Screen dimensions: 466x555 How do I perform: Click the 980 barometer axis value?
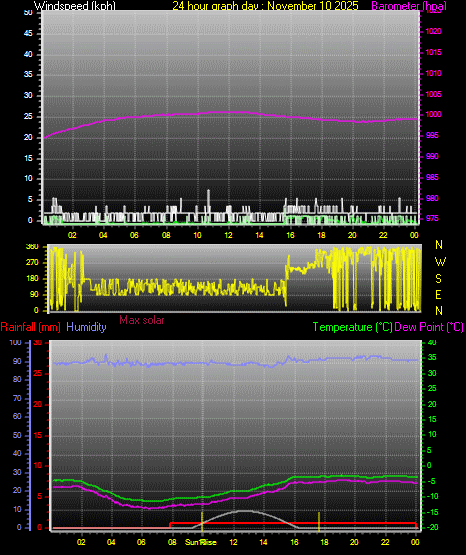pos(432,198)
